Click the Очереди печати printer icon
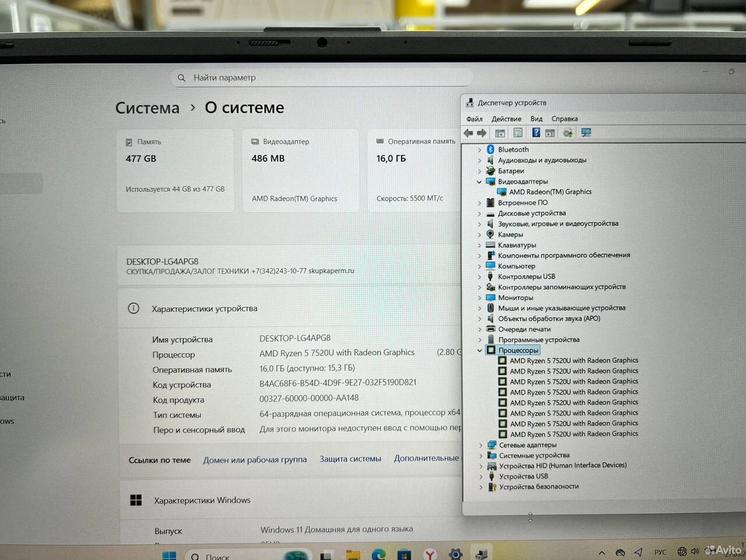This screenshot has height=560, width=746. coord(491,329)
